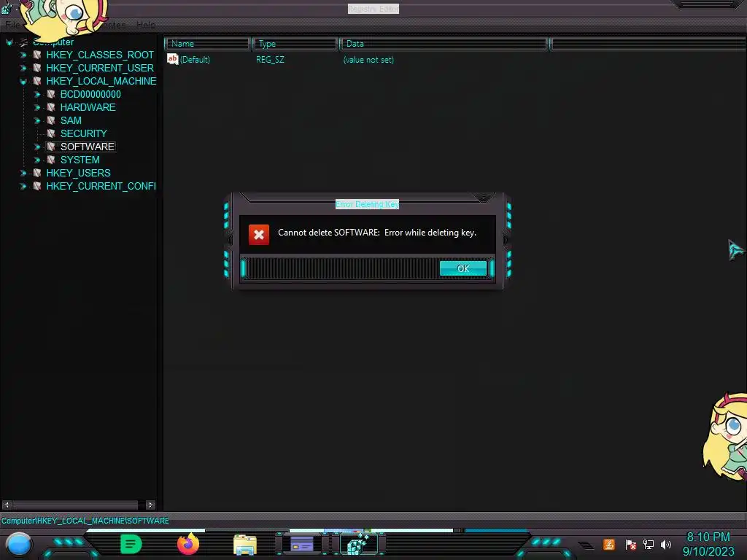Click the (value not set) data cell
This screenshot has width=747, height=560.
tap(368, 60)
